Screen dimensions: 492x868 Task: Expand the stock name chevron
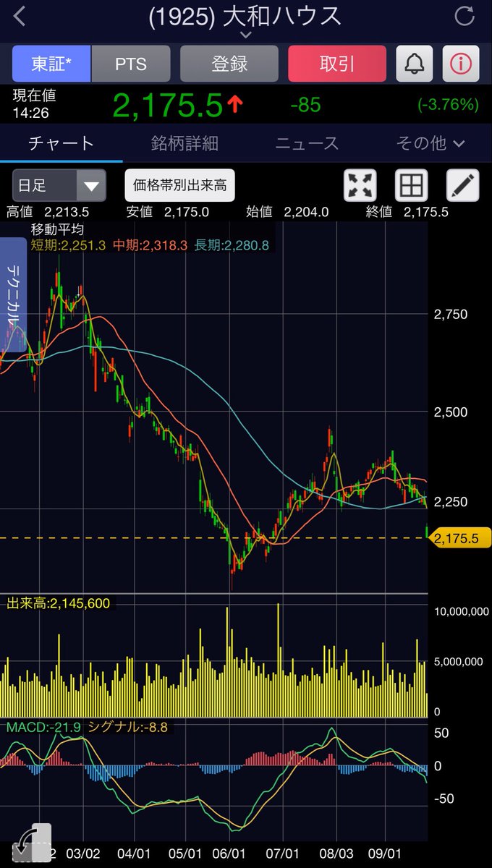[245, 34]
